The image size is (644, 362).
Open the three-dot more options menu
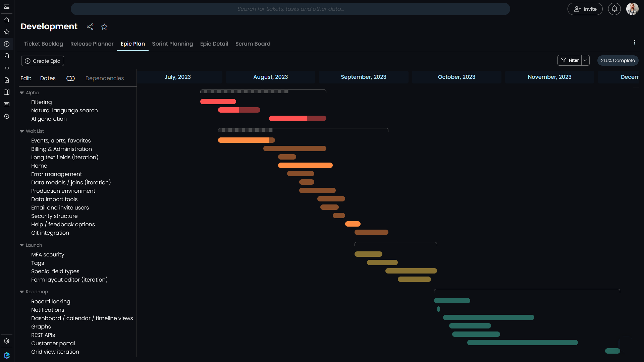coord(634,42)
